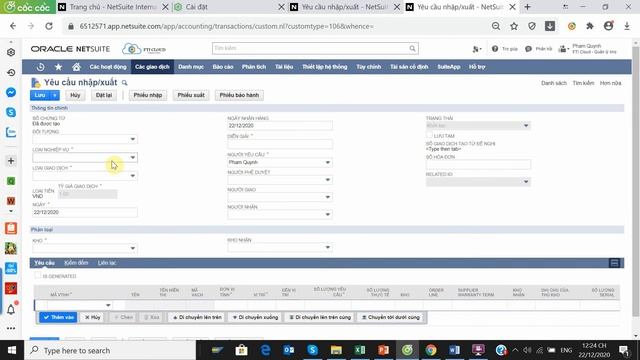
Task: Open the create new shortcut icon in header
Action: coord(476,49)
